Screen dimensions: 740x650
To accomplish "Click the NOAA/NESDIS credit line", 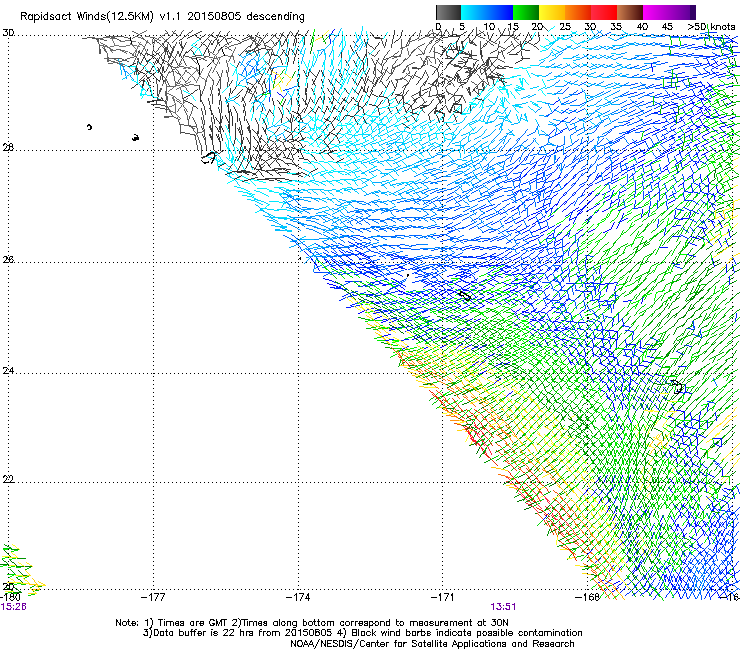I will tap(432, 644).
